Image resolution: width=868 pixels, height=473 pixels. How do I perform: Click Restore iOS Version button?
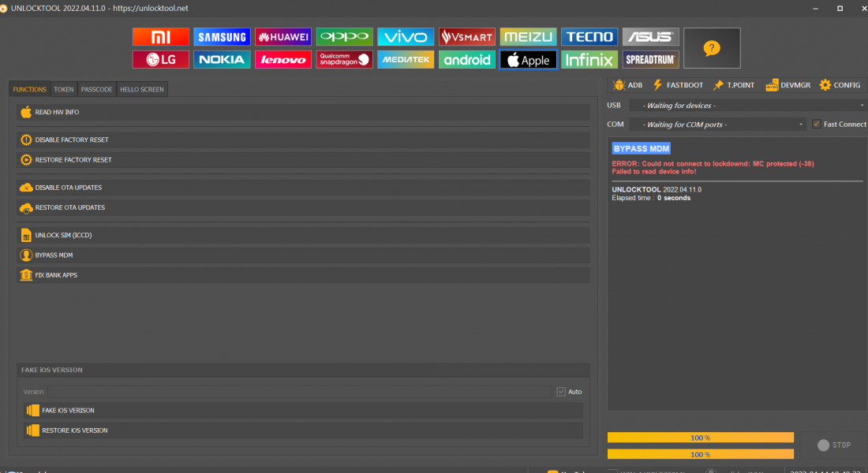click(303, 430)
